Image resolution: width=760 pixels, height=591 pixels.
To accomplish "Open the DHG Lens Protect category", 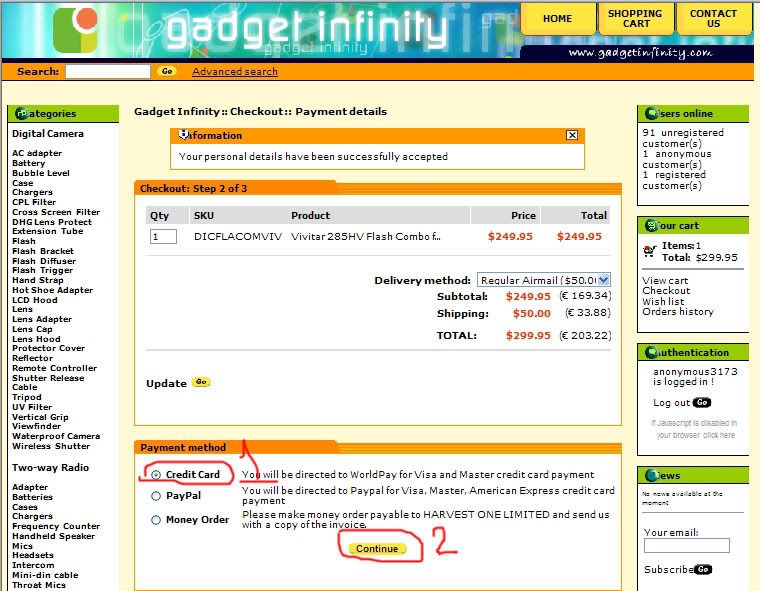I will [x=52, y=222].
